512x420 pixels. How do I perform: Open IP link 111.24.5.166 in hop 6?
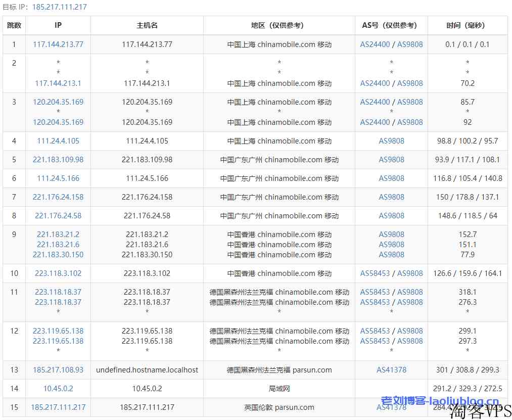click(x=58, y=178)
